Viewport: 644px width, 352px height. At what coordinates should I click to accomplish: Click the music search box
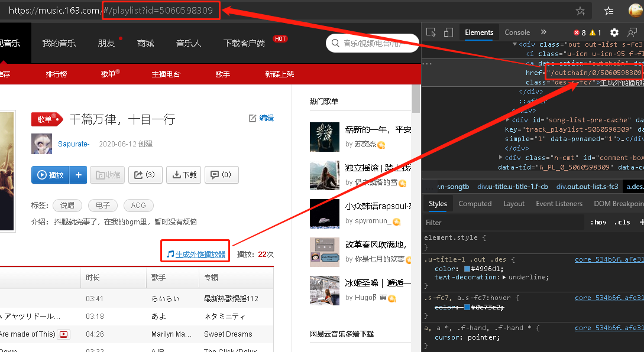coord(372,43)
